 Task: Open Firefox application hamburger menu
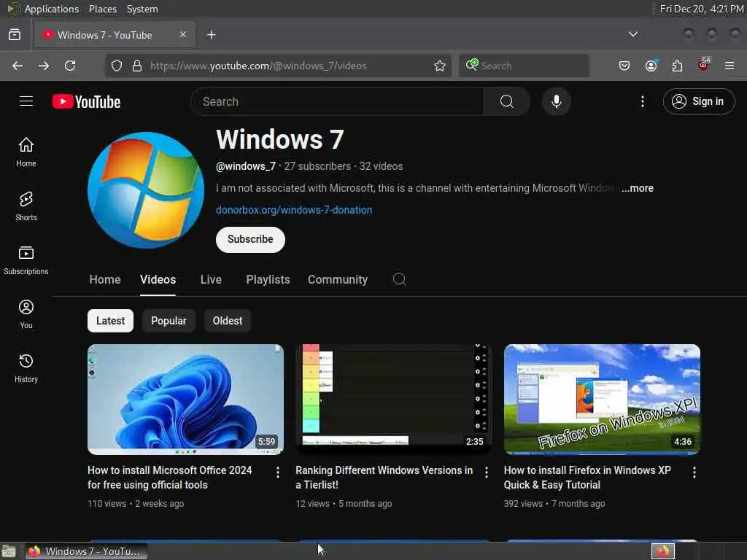(x=729, y=66)
